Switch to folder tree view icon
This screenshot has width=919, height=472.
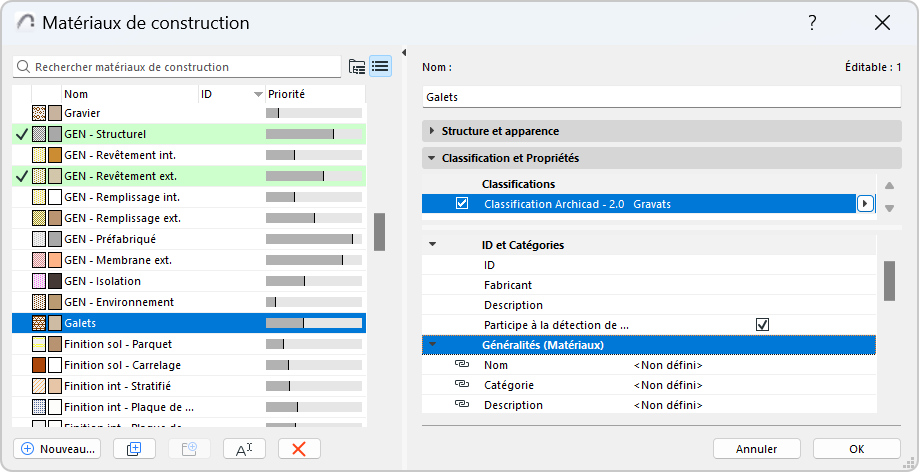[357, 67]
